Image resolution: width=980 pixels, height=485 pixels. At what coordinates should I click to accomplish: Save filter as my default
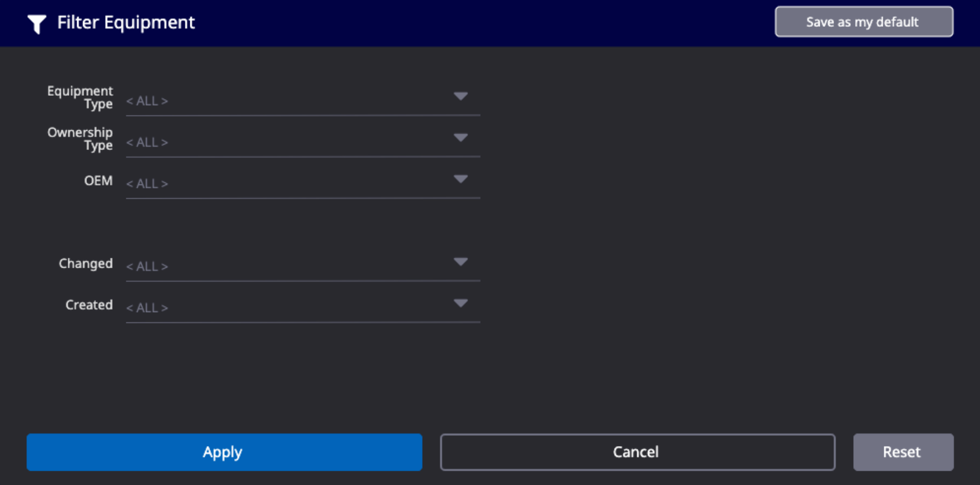pos(864,22)
